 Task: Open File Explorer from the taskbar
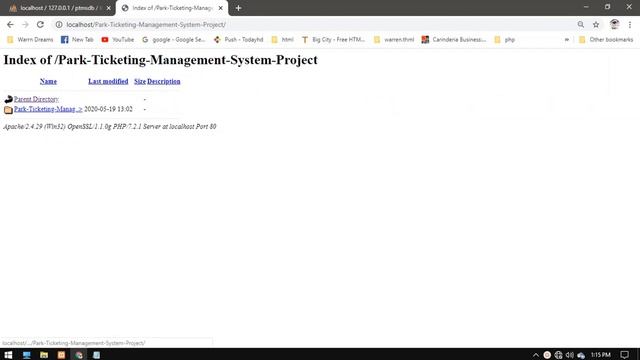(x=44, y=355)
